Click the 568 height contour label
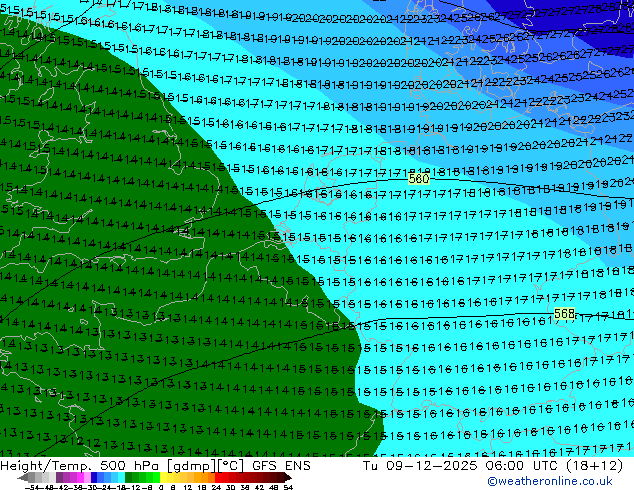Screen dimensions: 634x490 564,313
